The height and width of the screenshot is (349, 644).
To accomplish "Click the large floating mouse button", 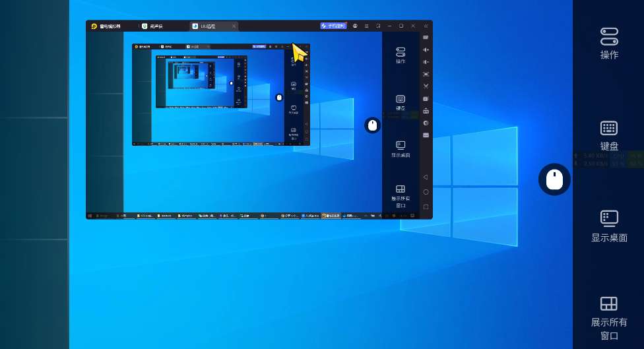I will coord(554,179).
